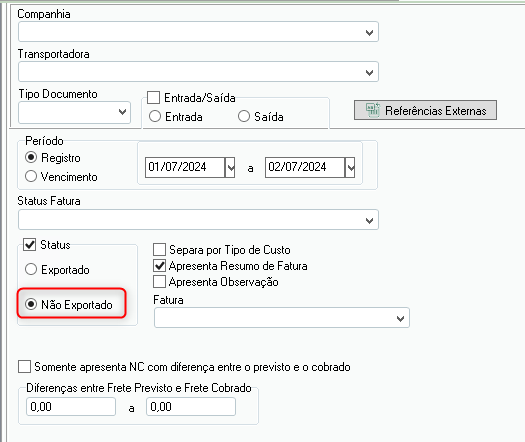Viewport: 525px width, 442px height.
Task: Open the Fatura dropdown list
Action: click(x=282, y=318)
